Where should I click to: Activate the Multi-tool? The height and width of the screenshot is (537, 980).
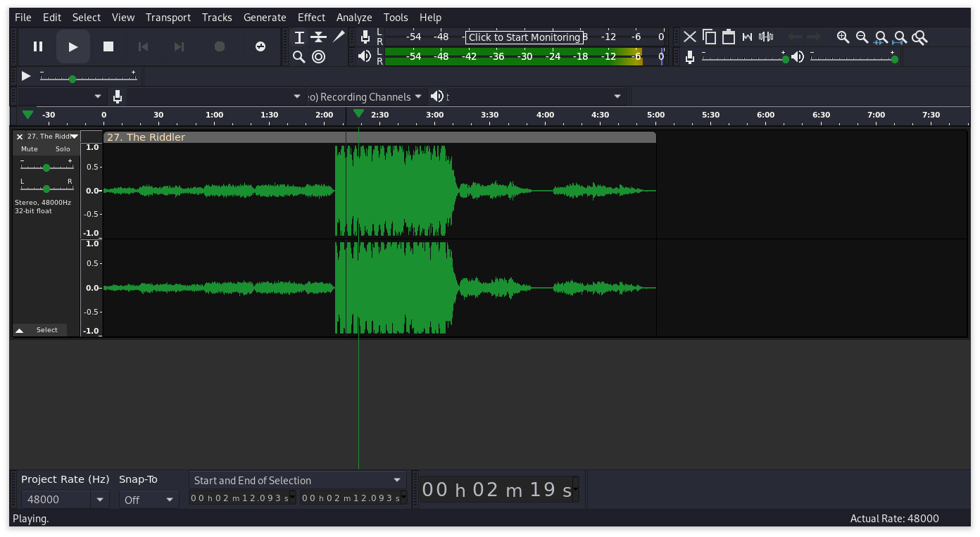tap(318, 57)
